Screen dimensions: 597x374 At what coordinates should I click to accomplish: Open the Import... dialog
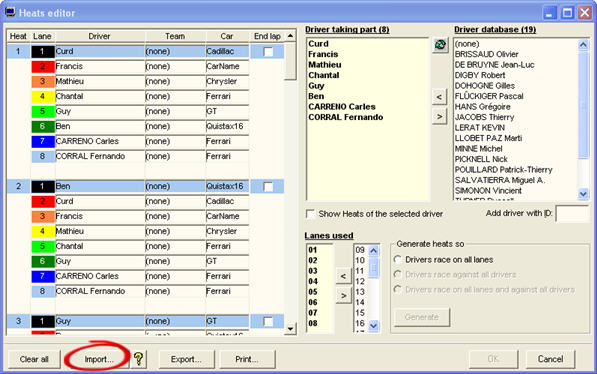(99, 359)
